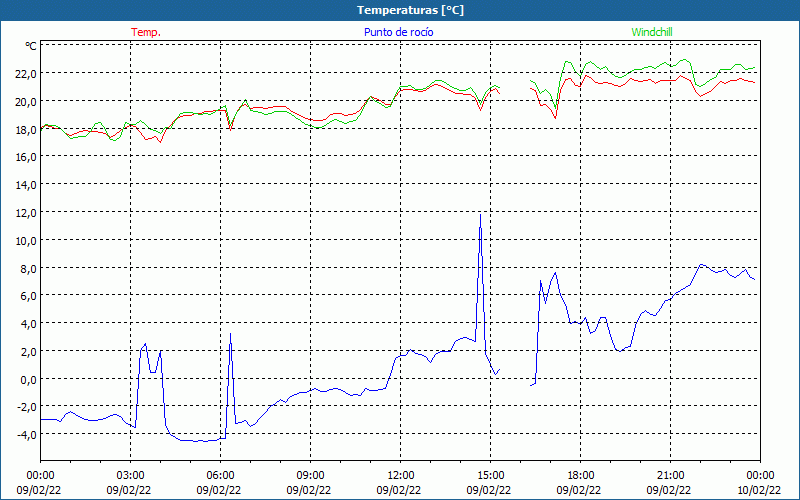The width and height of the screenshot is (800, 500).
Task: Click the 20,0 y-axis value
Action: pos(27,102)
